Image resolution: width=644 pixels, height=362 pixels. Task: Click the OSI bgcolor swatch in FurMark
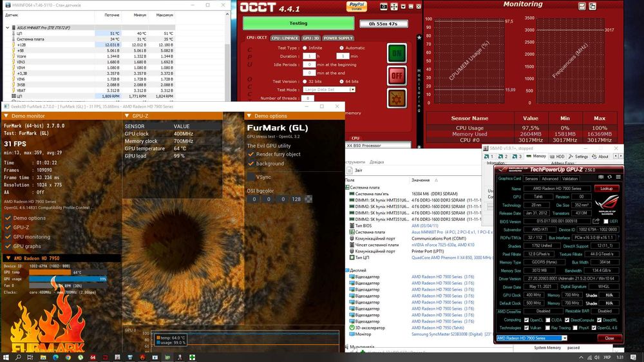click(308, 199)
